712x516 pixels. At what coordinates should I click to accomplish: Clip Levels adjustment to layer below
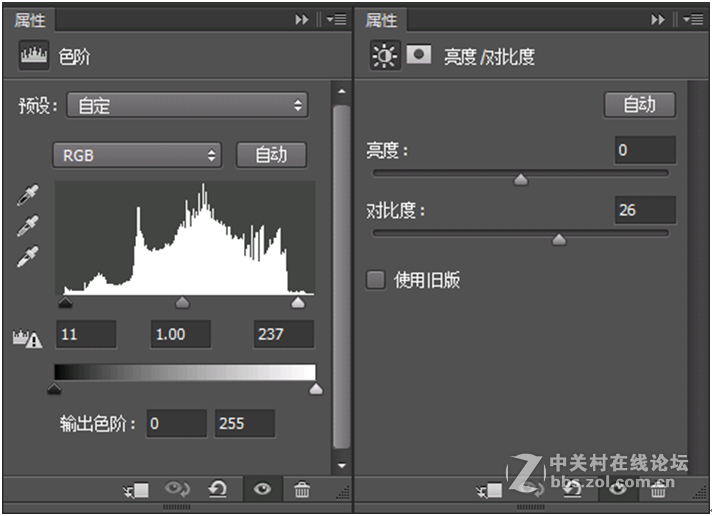pos(136,490)
